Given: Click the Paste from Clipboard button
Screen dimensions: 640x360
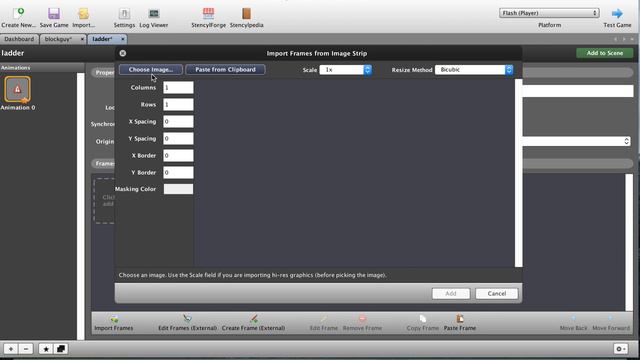Looking at the screenshot, I should 225,69.
